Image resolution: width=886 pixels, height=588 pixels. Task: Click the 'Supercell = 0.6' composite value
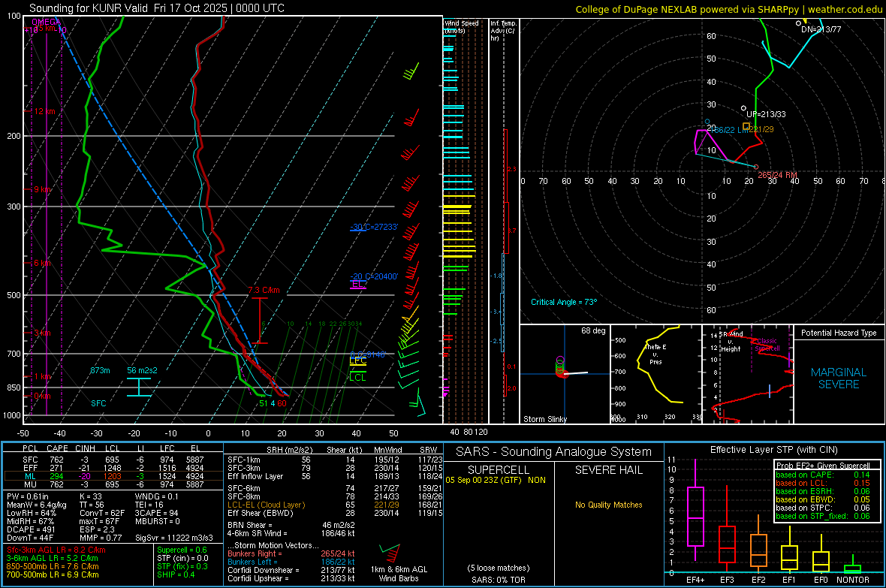coord(182,550)
